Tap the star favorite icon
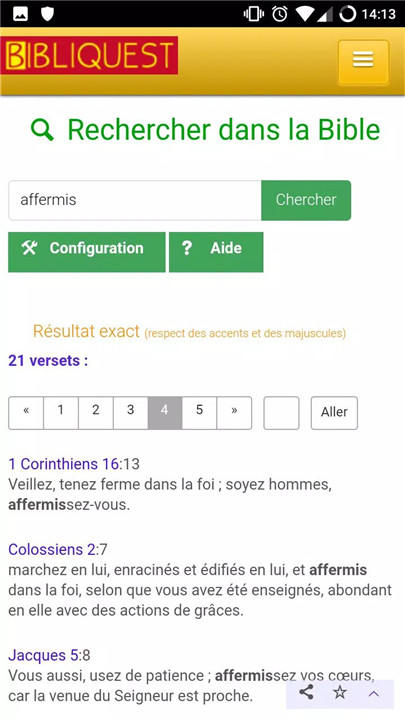The width and height of the screenshot is (405, 720). [340, 692]
